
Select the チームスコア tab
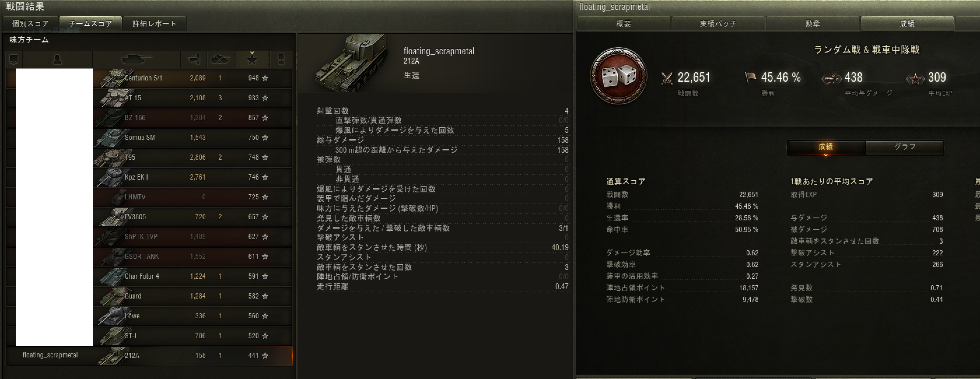click(90, 24)
